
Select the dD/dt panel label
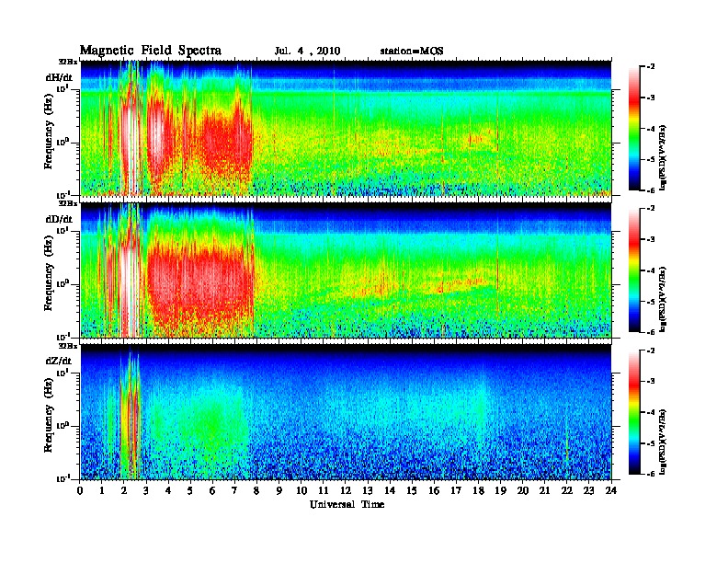[x=59, y=219]
